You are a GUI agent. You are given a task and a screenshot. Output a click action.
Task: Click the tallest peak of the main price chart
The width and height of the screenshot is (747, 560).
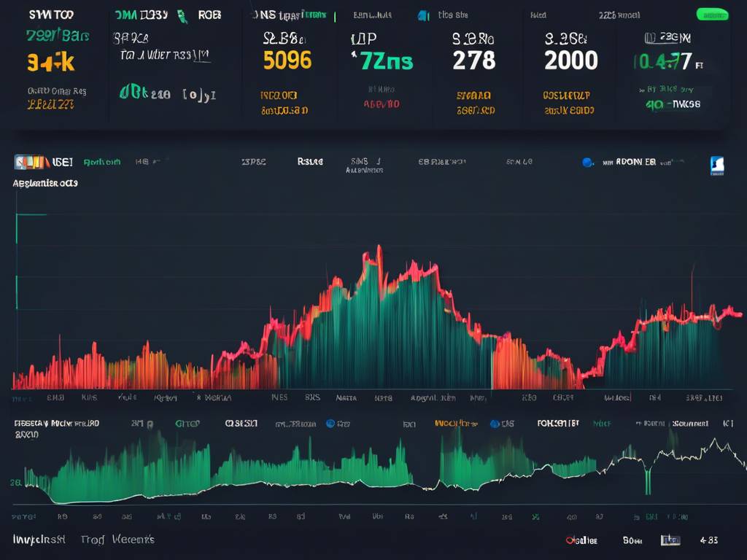point(379,247)
